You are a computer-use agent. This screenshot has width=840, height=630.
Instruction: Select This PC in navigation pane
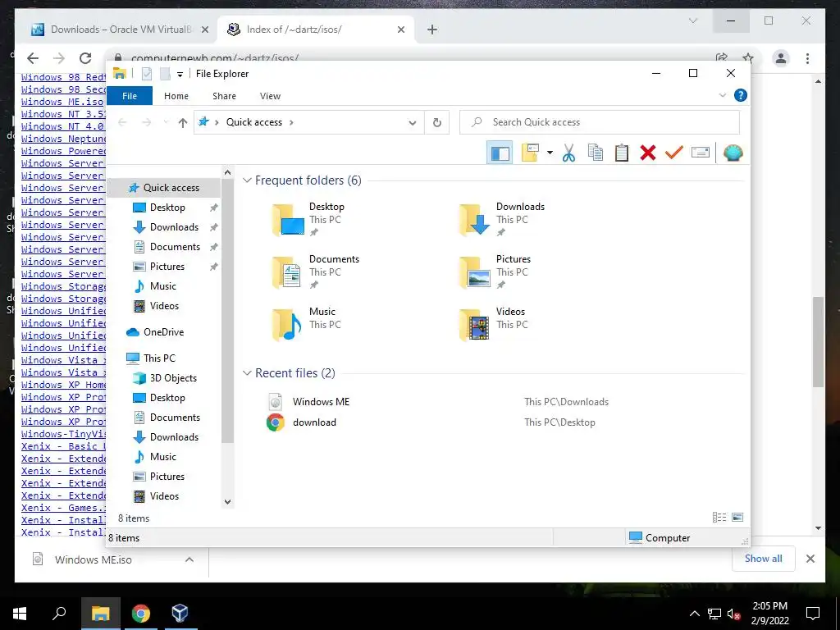tap(159, 358)
